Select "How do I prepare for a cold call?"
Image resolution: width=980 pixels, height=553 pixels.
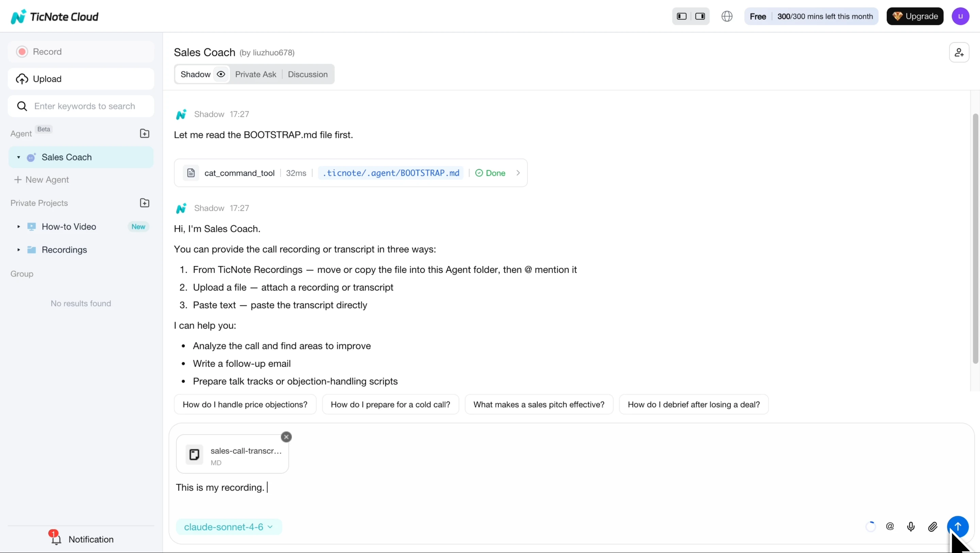coord(390,405)
